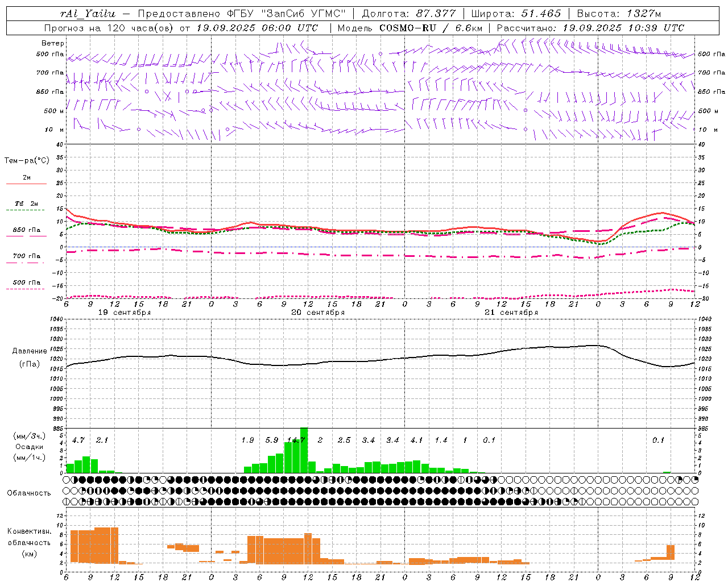The height and width of the screenshot is (582, 728).
Task: Click the 1.9 precipitation total value
Action: point(247,440)
